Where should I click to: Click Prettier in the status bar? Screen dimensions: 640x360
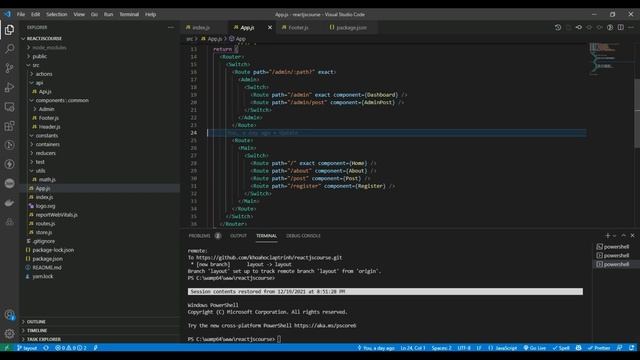pos(599,348)
